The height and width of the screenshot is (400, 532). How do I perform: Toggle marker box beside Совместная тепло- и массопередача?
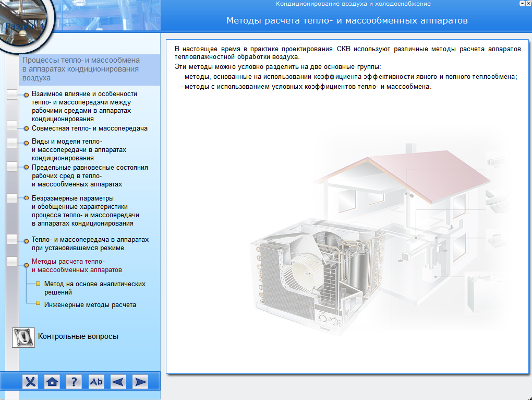point(13,126)
